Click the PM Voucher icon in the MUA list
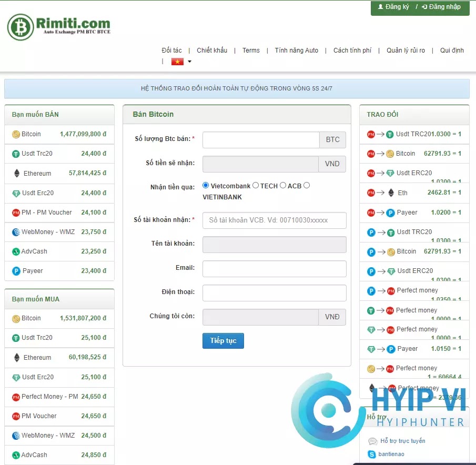Image resolution: width=476 pixels, height=465 pixels. point(16,417)
